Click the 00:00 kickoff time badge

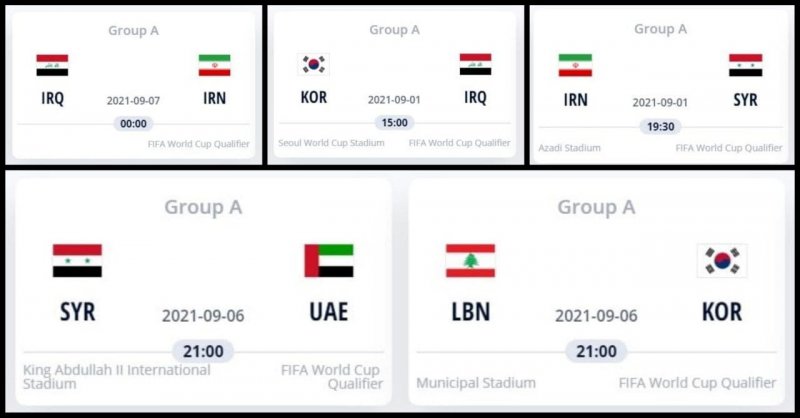pos(133,124)
